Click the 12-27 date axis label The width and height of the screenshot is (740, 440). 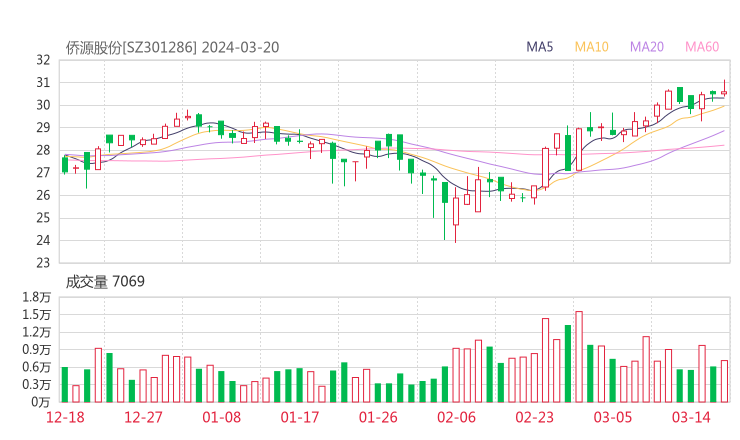click(x=143, y=417)
